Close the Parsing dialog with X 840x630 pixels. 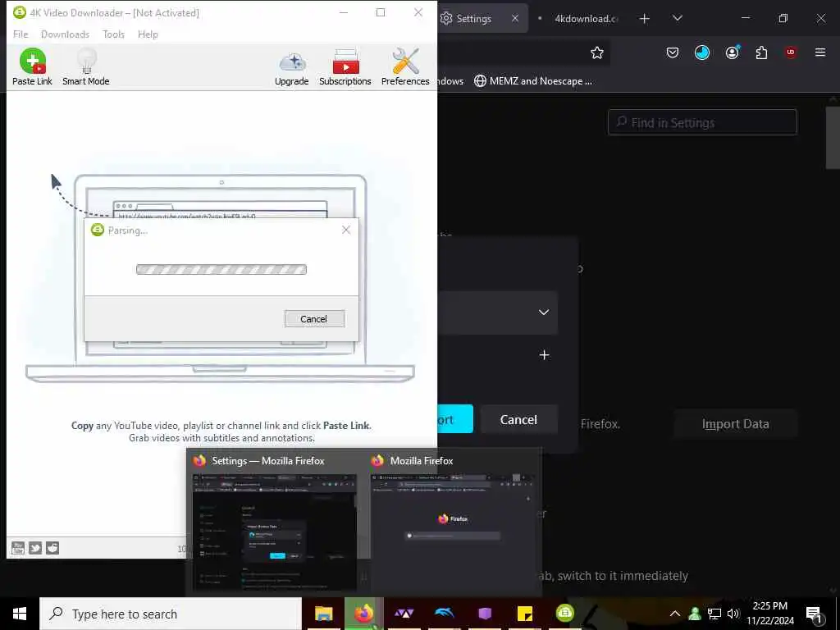(x=346, y=230)
